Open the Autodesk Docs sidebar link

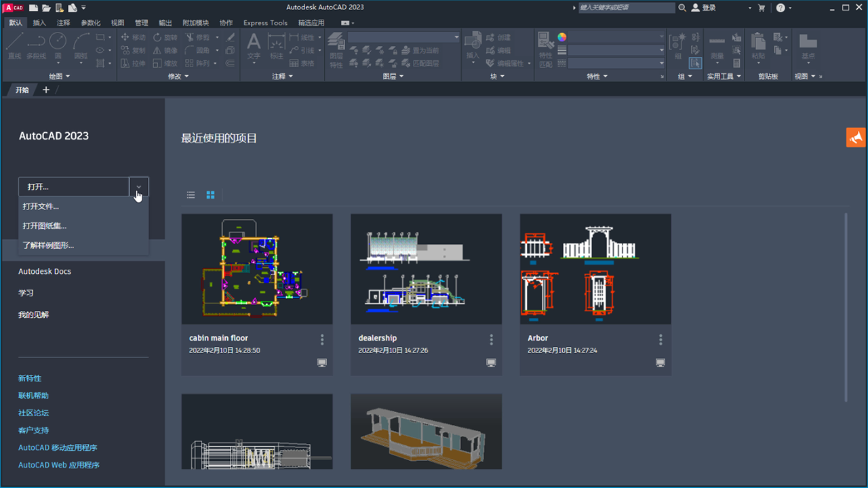(45, 271)
